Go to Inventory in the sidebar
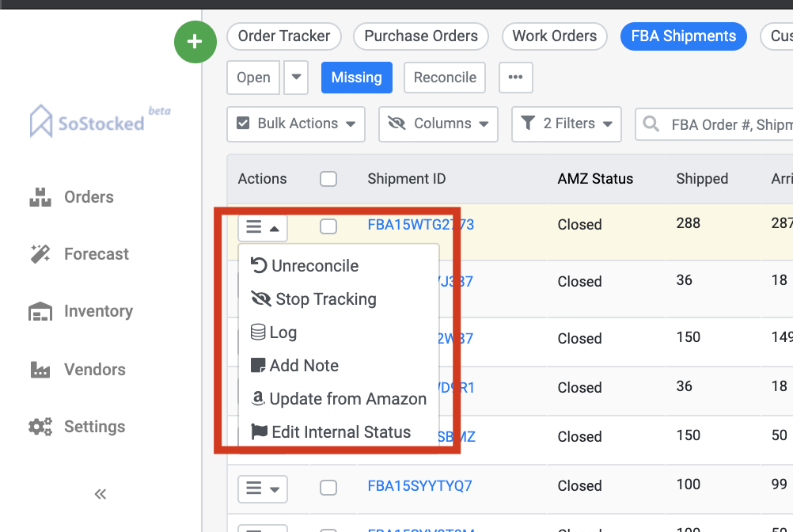793x532 pixels. 81,311
